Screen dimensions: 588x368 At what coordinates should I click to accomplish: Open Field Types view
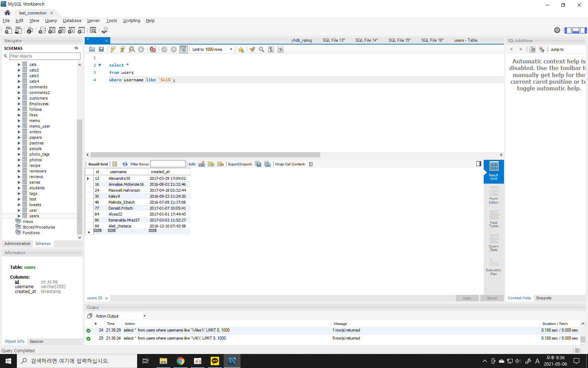click(494, 219)
